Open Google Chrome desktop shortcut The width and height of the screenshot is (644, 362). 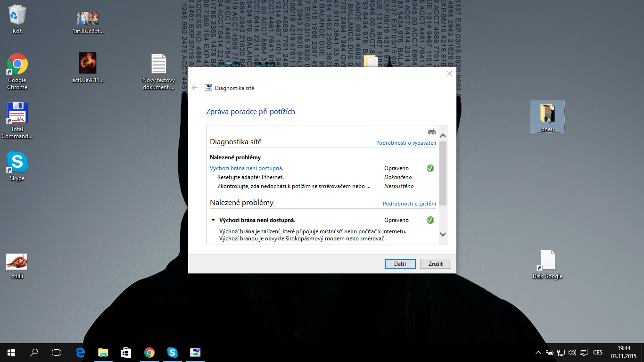(17, 65)
